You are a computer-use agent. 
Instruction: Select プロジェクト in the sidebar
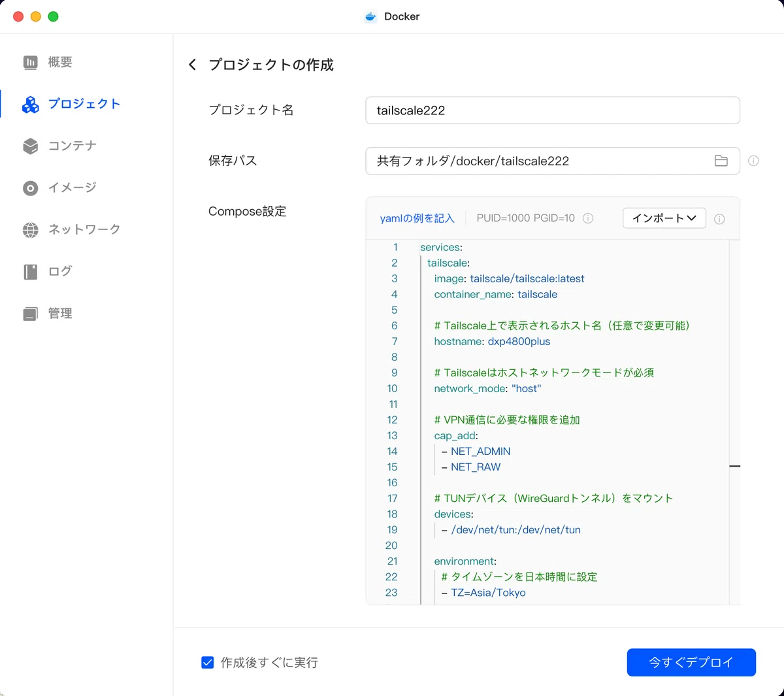click(84, 104)
